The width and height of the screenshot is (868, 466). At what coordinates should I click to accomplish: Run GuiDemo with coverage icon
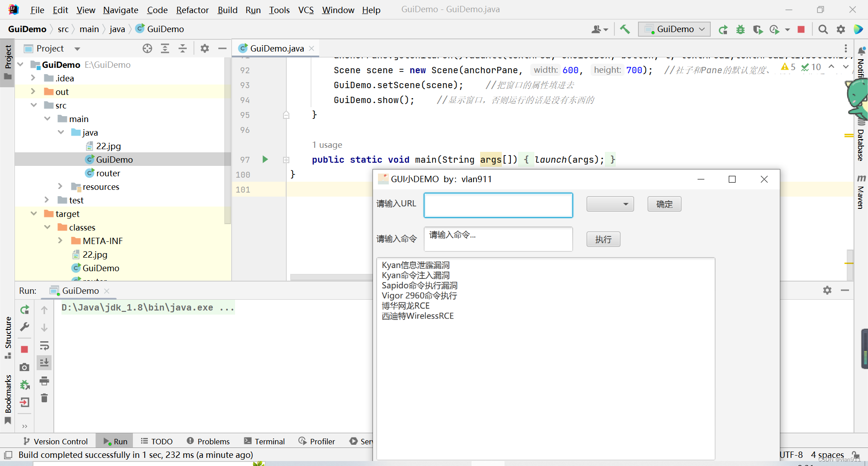coord(758,29)
